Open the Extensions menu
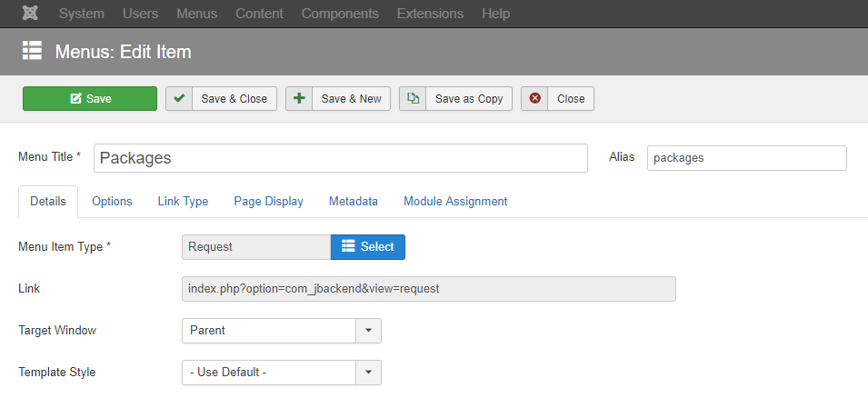 [430, 14]
